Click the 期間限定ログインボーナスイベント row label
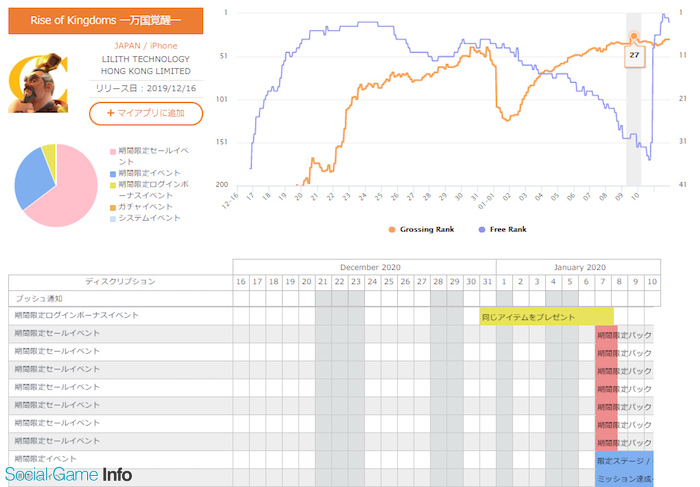Image resolution: width=700 pixels, height=487 pixels. pyautogui.click(x=76, y=315)
